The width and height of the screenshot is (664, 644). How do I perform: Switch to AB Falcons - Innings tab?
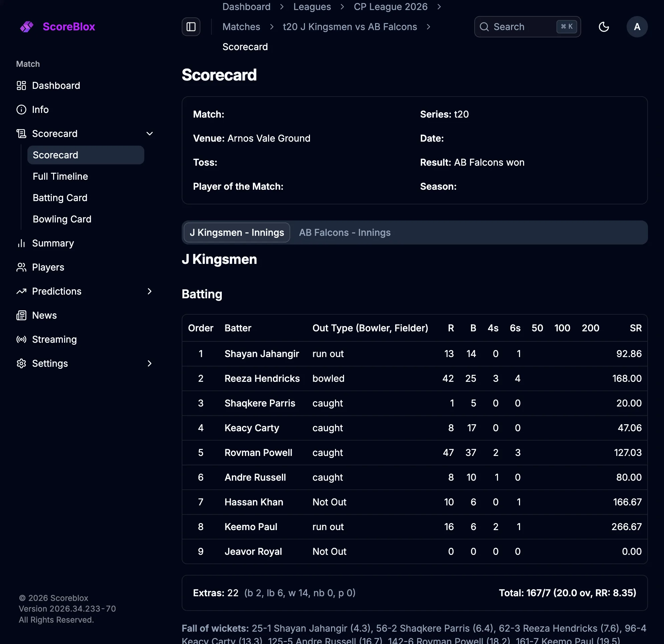[345, 232]
